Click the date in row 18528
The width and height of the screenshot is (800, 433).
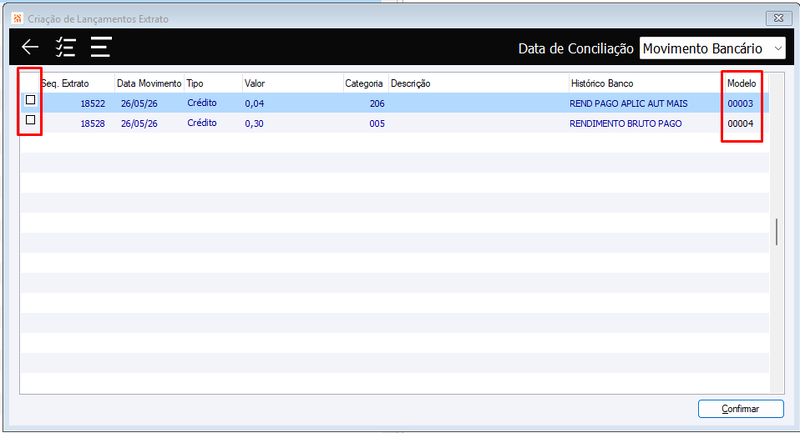tap(139, 123)
